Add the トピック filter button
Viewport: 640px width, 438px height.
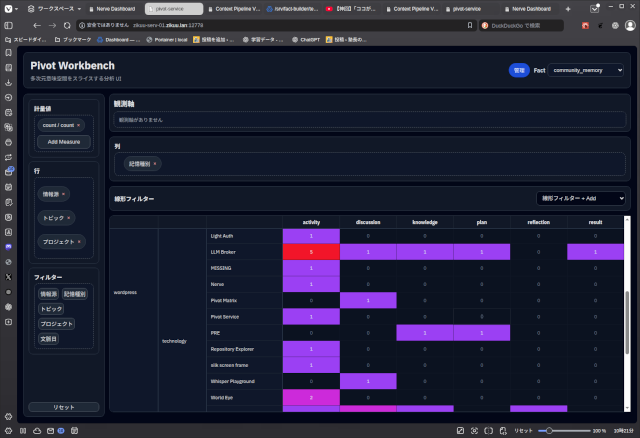pos(51,309)
